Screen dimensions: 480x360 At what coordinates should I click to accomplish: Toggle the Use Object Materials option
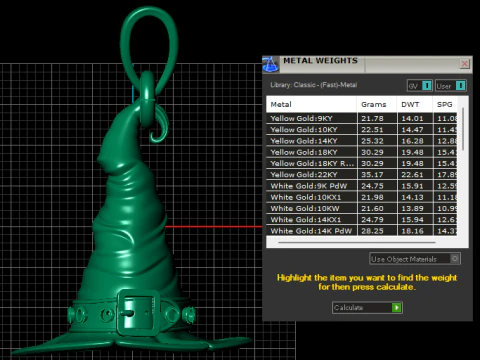point(415,259)
